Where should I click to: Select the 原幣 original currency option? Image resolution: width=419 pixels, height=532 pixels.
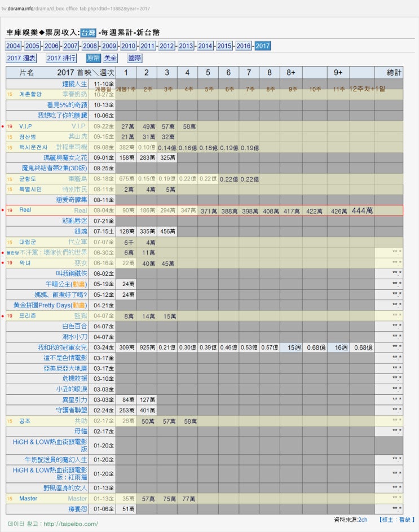pos(93,58)
